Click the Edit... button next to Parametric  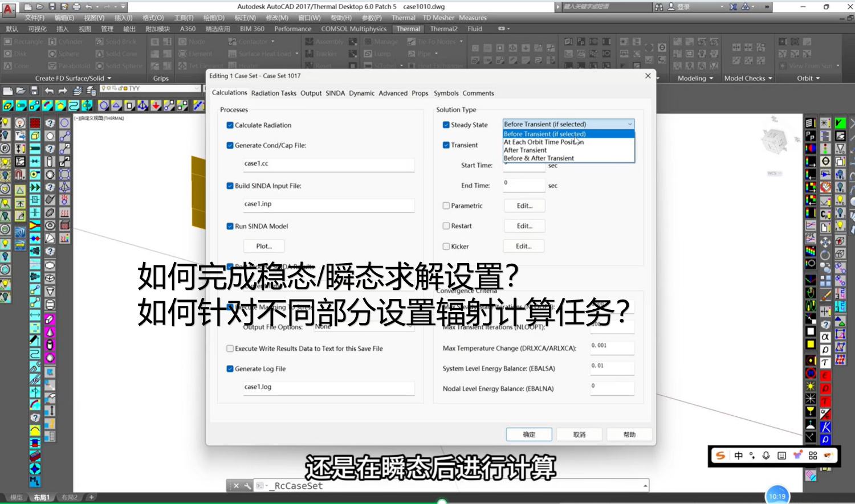click(524, 206)
